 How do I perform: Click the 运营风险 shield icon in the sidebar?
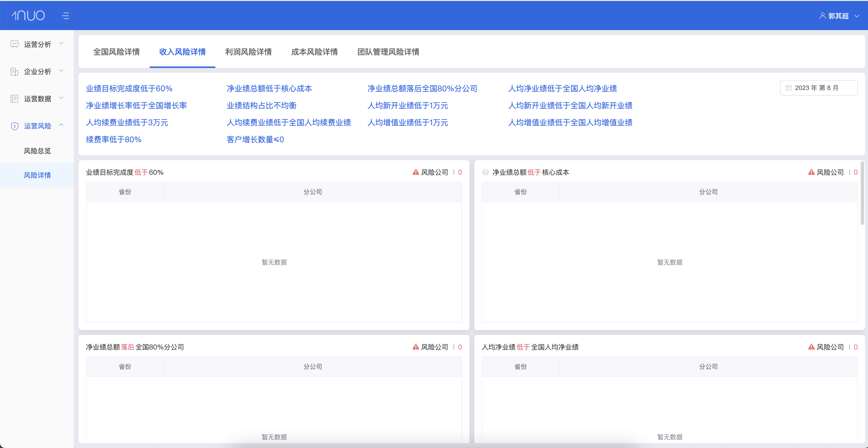(x=15, y=126)
